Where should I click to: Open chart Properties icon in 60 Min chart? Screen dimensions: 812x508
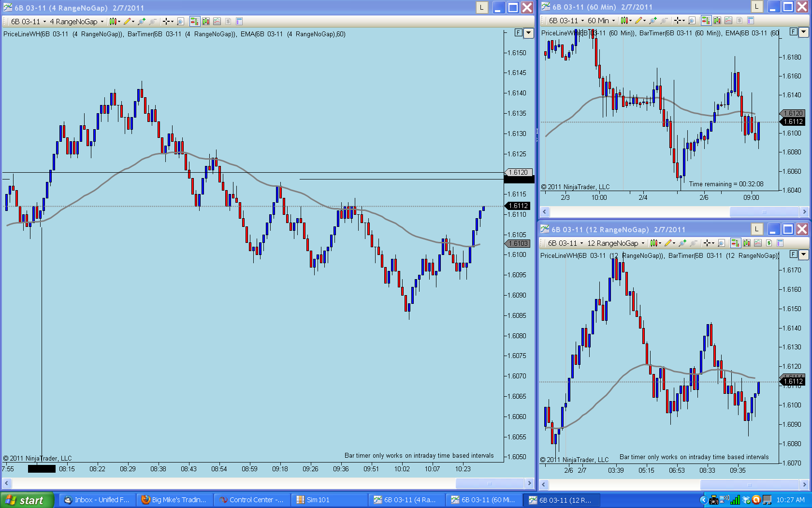pos(751,20)
